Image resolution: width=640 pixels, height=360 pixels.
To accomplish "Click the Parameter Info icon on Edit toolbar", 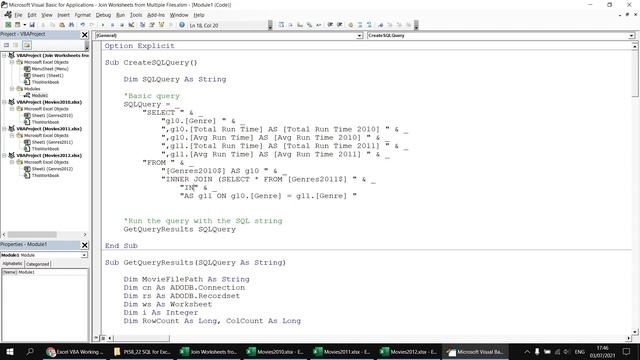I will pos(309,25).
